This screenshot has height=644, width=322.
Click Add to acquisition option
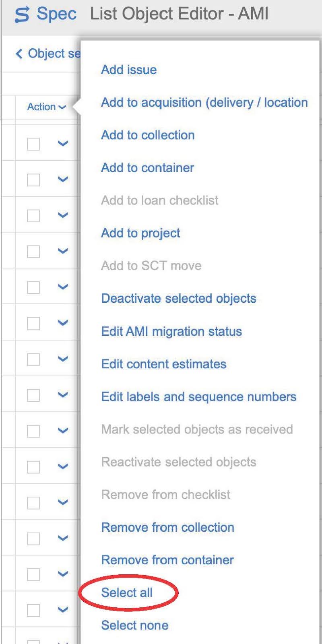pyautogui.click(x=204, y=102)
